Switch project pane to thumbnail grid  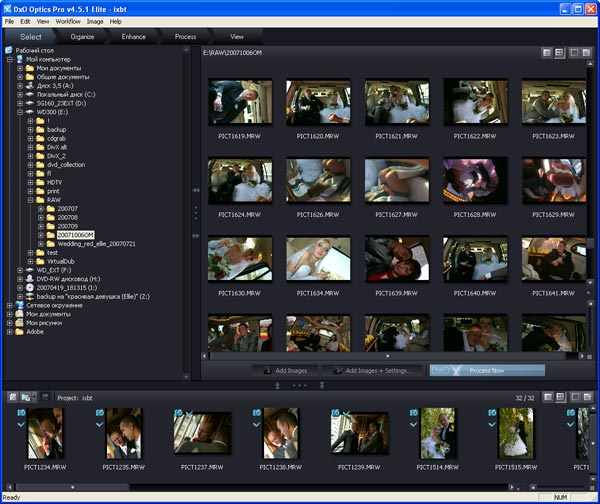560,397
